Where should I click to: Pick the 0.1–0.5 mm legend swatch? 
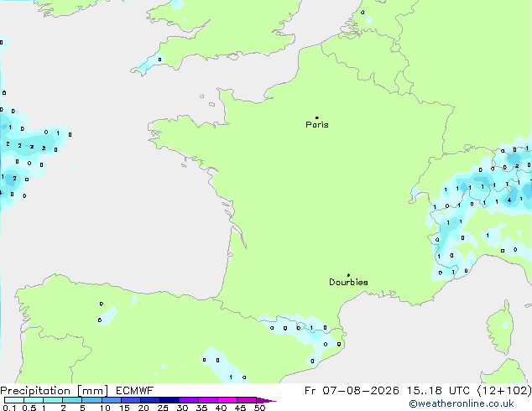(x=14, y=400)
